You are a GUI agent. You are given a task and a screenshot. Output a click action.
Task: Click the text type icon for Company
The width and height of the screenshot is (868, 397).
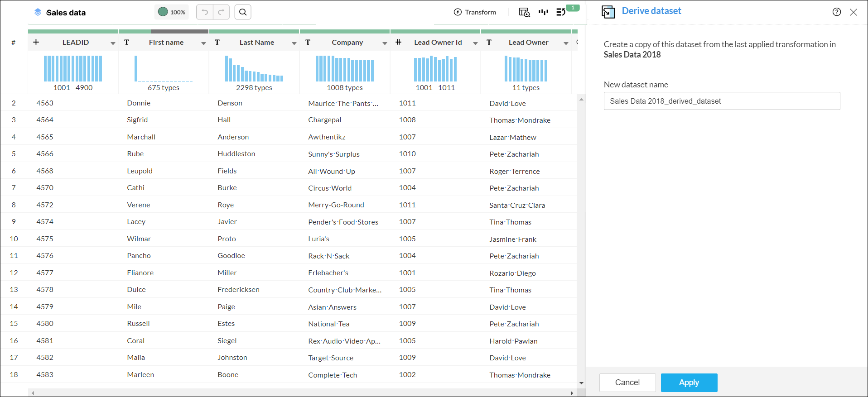coord(308,43)
